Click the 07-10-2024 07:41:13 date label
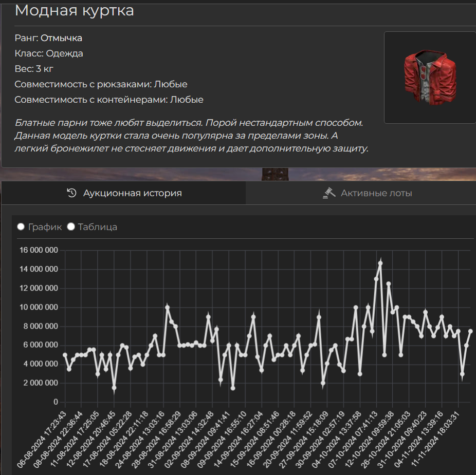 click(x=353, y=439)
